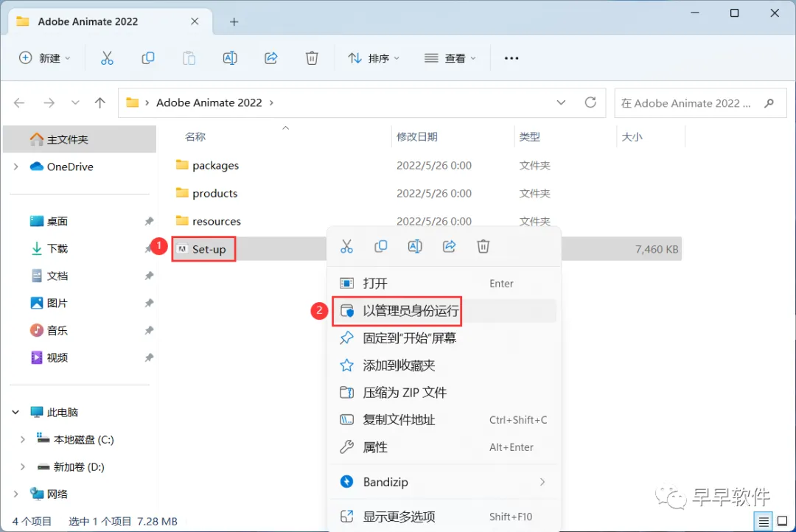Viewport: 796px width, 532px height.
Task: Open the Bandizip submenu
Action: (x=444, y=482)
